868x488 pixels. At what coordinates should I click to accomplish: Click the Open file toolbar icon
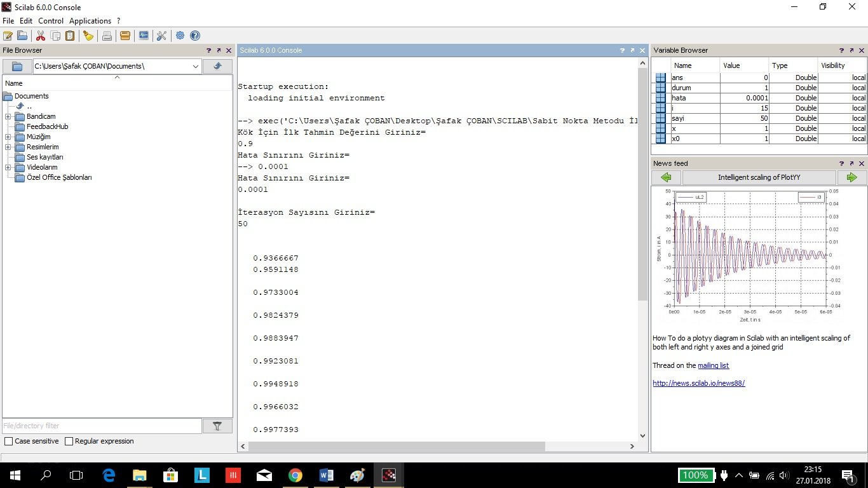coord(22,36)
